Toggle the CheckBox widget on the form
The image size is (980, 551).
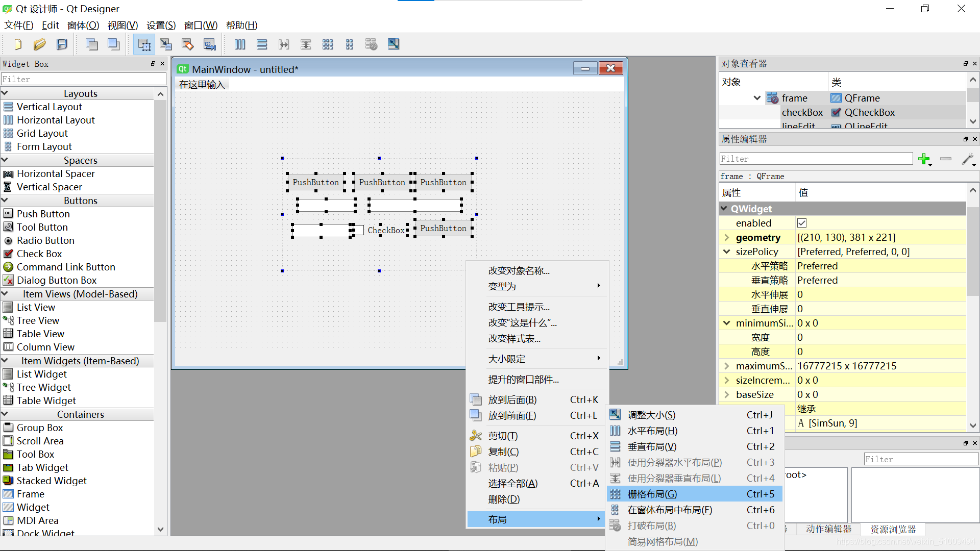click(359, 230)
